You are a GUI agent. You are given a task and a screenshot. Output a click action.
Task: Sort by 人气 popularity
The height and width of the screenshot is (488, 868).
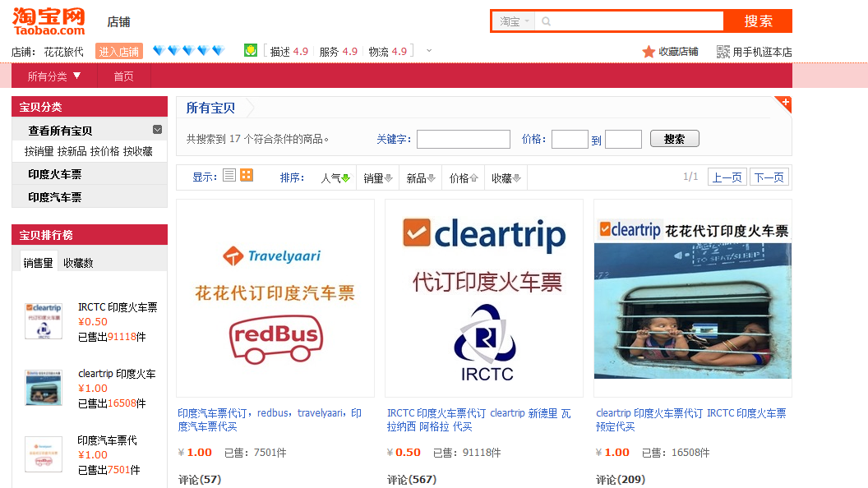(x=335, y=178)
